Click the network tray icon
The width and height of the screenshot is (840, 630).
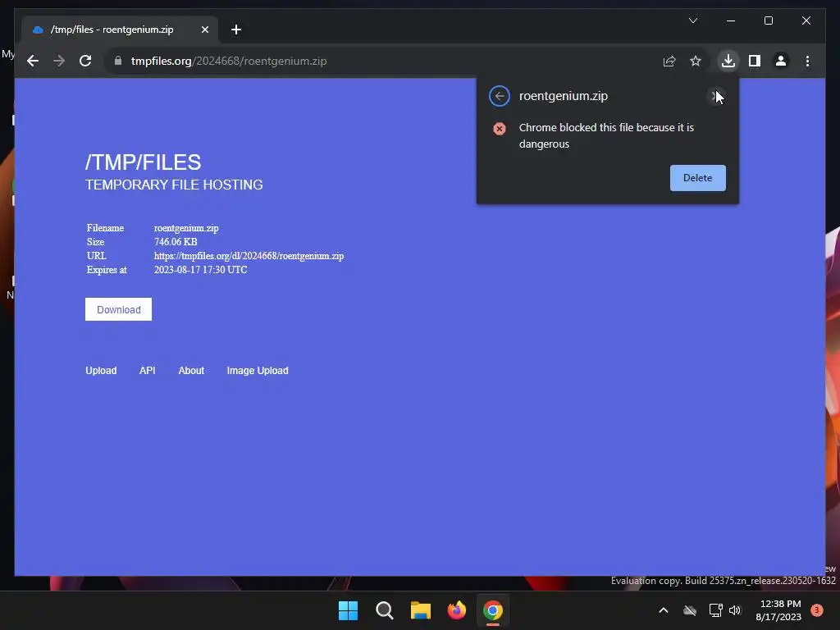pos(715,610)
